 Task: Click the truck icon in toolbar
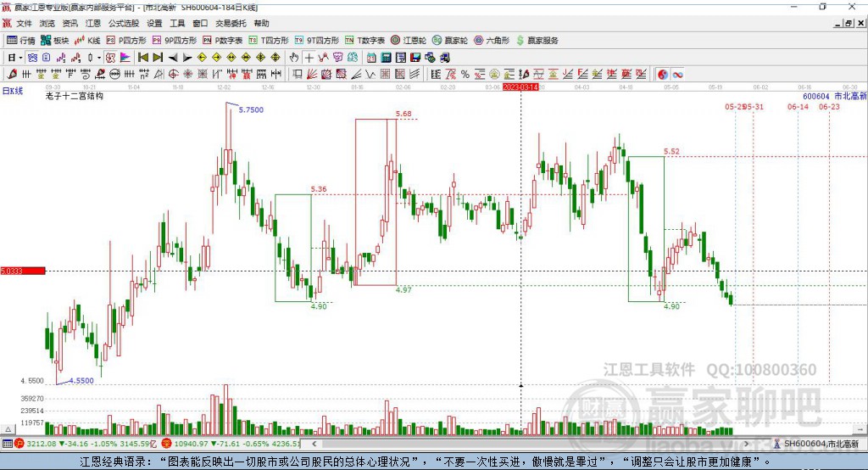(444, 58)
